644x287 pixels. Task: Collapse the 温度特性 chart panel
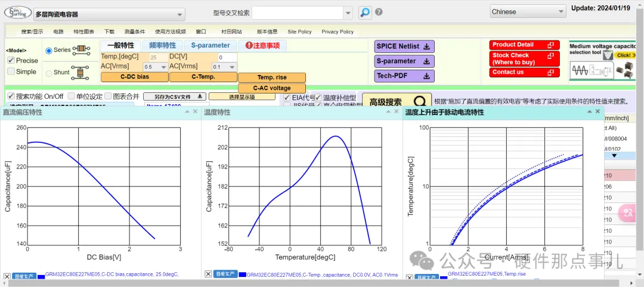[x=388, y=111]
